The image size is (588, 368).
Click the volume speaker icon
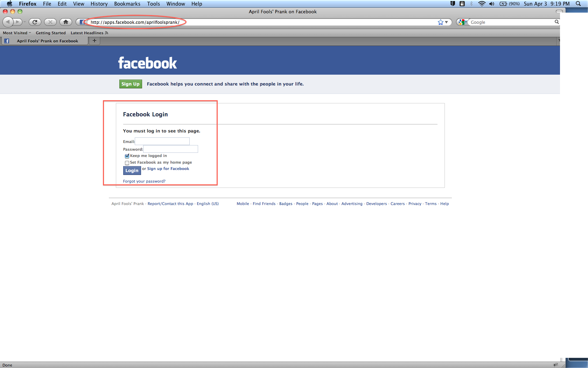pos(492,4)
